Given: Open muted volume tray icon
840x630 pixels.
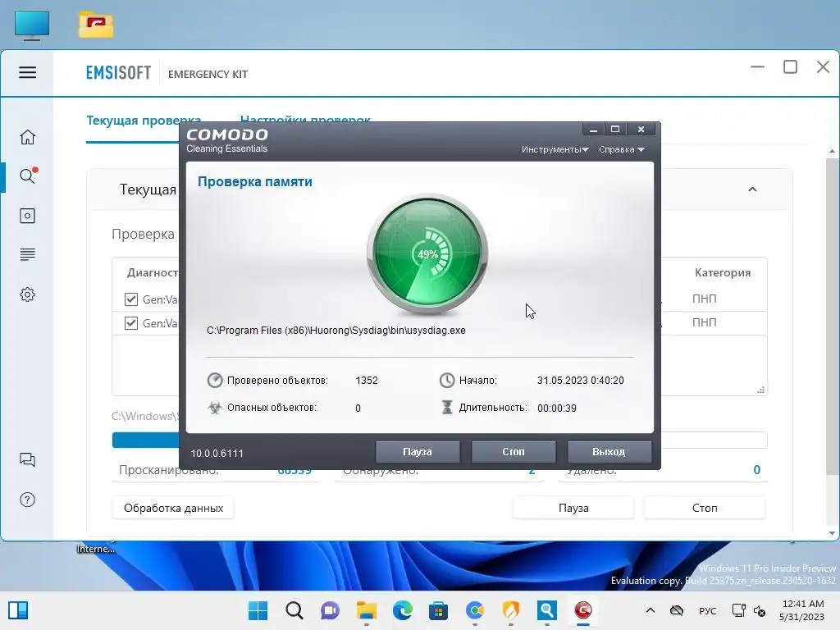Looking at the screenshot, I should click(760, 610).
